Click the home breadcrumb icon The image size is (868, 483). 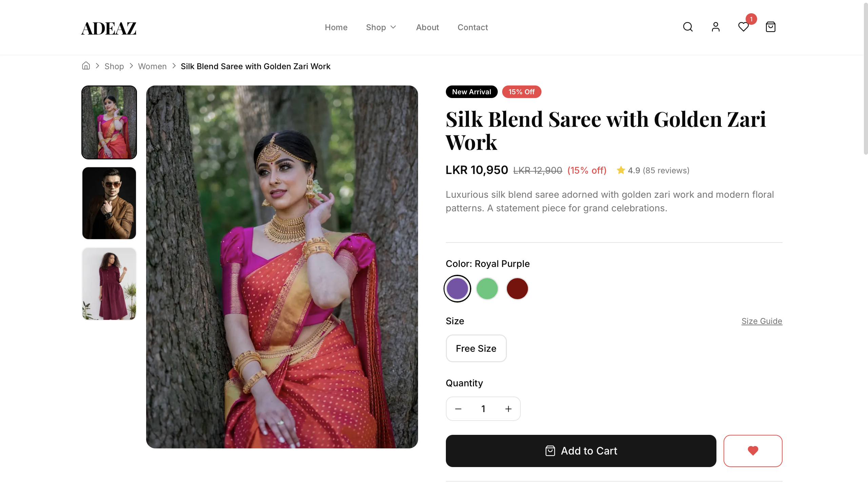tap(86, 66)
